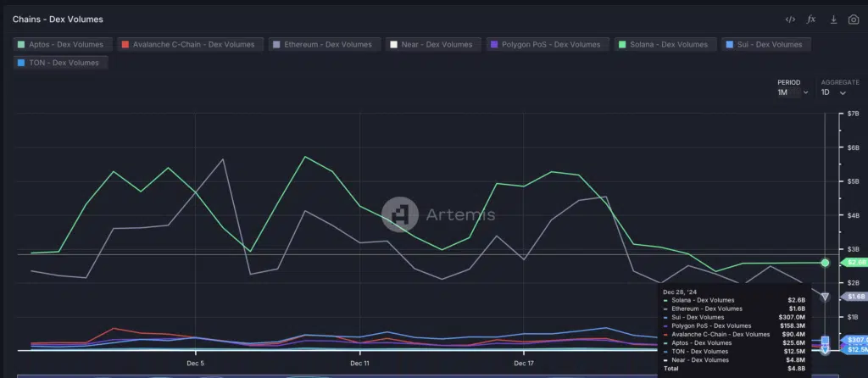Take a chart snapshot with camera icon
The height and width of the screenshot is (378, 868).
pyautogui.click(x=854, y=19)
